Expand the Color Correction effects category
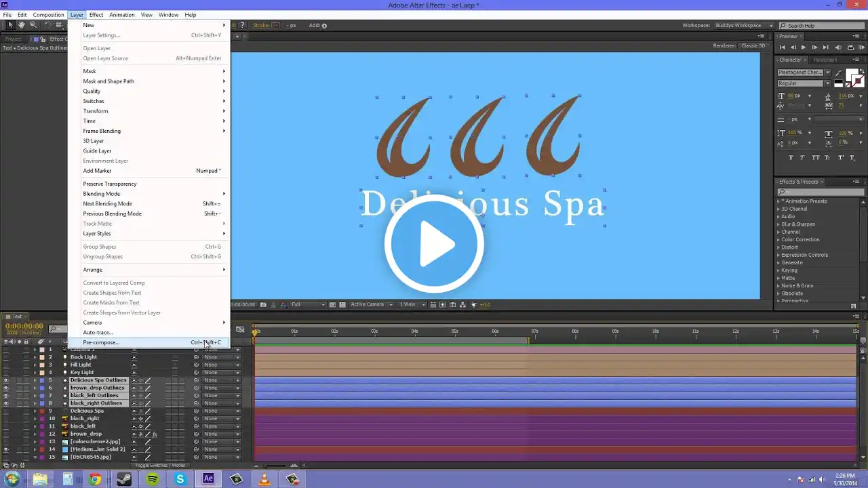Image resolution: width=868 pixels, height=488 pixels. 778,239
